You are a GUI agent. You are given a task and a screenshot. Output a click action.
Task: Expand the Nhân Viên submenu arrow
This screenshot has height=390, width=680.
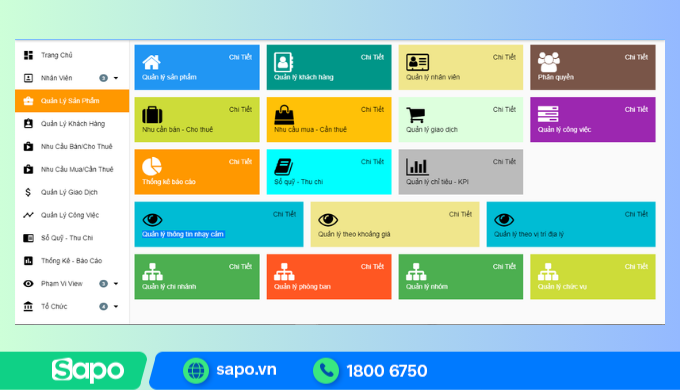116,78
